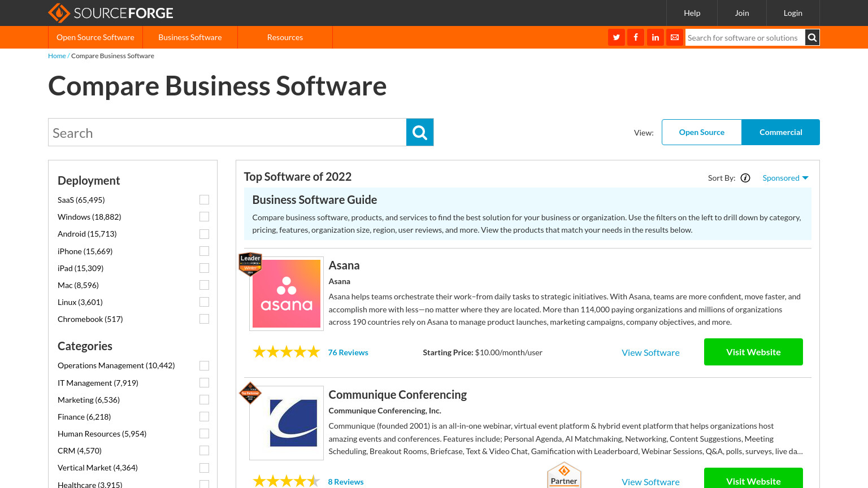The height and width of the screenshot is (488, 868).
Task: Click the Partner badge icon
Action: [x=564, y=475]
